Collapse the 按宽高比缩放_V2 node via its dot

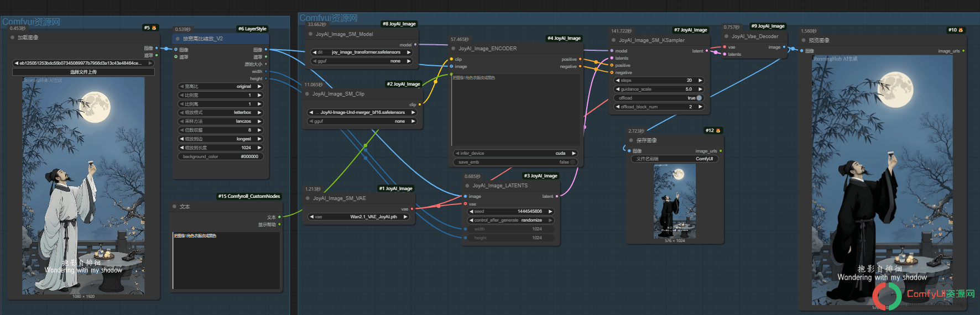point(178,39)
